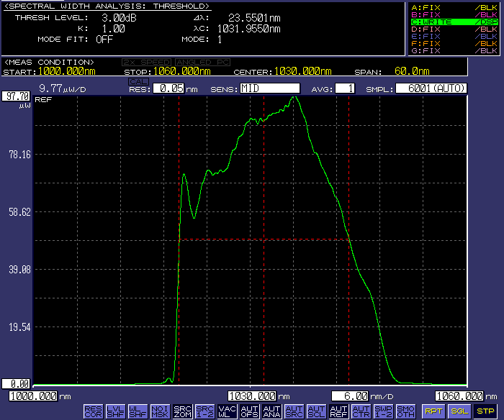Click the 19.54 y-axis label

click(20, 327)
